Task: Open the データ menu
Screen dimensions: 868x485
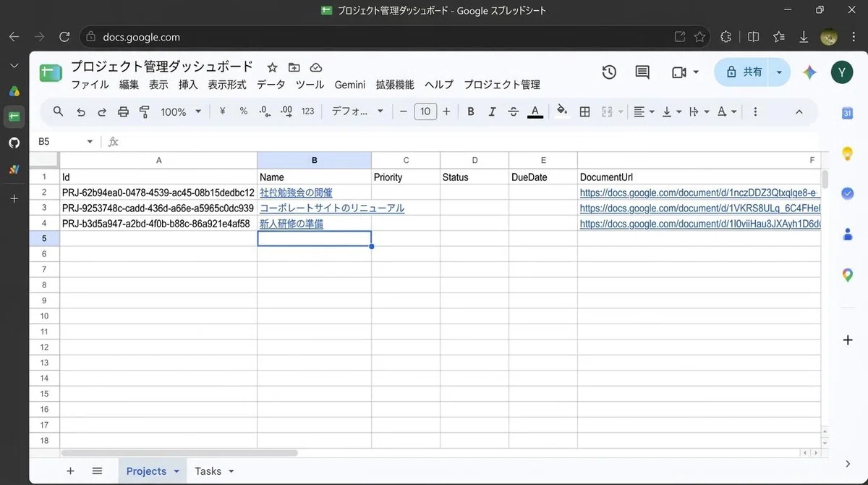Action: click(x=271, y=85)
